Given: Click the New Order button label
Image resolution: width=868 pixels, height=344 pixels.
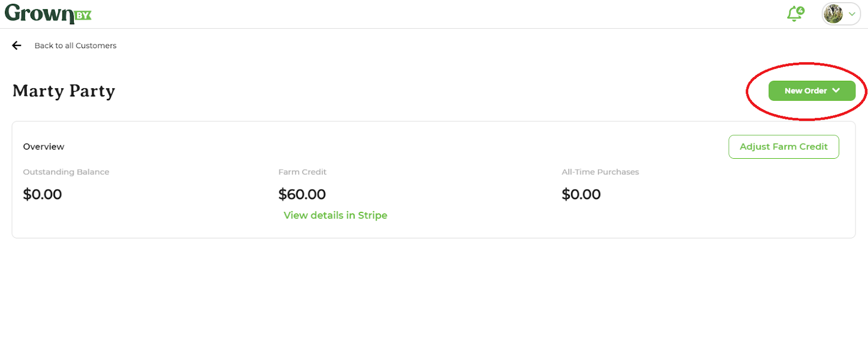Looking at the screenshot, I should (x=806, y=91).
